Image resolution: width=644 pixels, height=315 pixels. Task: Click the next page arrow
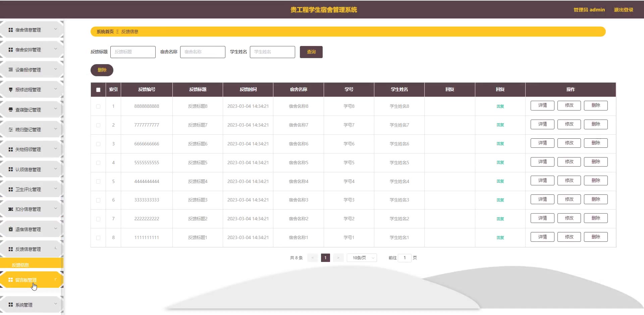click(x=338, y=258)
